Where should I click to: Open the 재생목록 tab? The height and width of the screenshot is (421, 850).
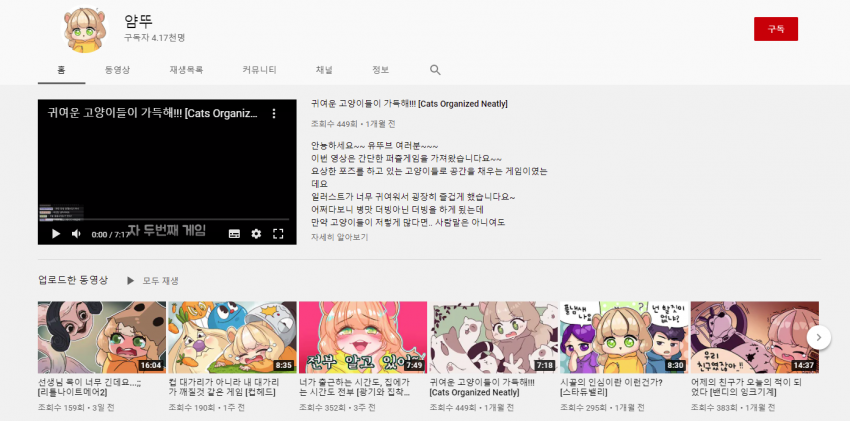[x=186, y=70]
